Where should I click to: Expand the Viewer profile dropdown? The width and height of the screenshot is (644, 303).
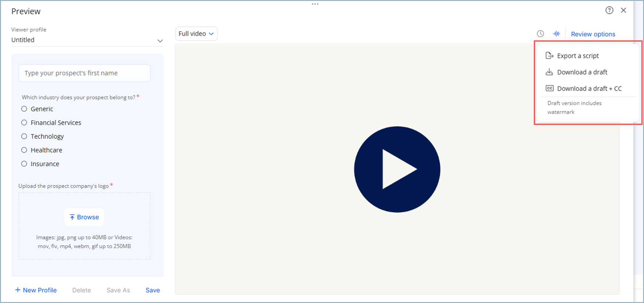coord(160,41)
